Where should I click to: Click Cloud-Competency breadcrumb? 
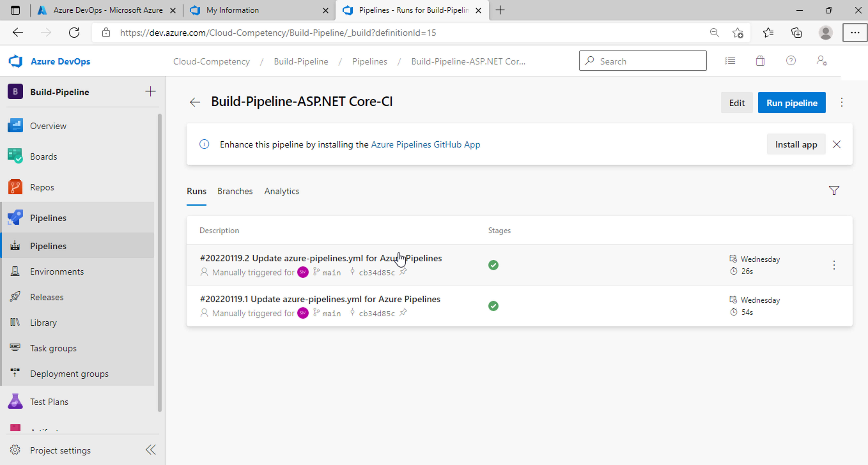(211, 61)
